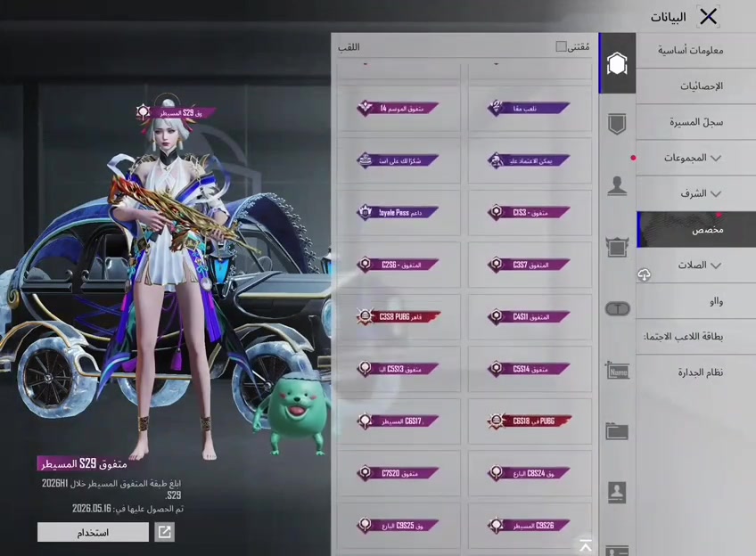Select the C5S13 متفوق title
The image size is (756, 556).
click(399, 369)
